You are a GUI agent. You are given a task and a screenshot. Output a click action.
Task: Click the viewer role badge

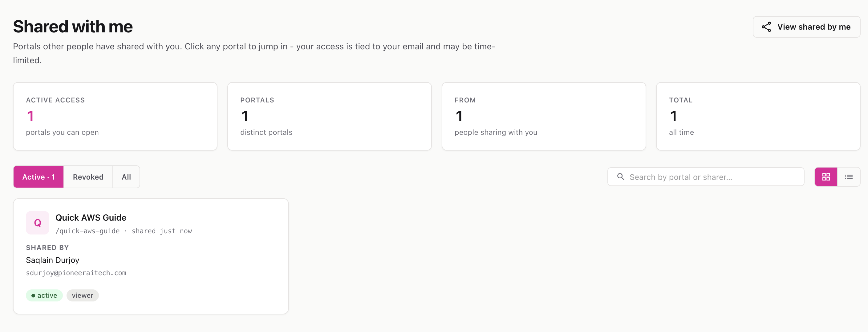(83, 295)
